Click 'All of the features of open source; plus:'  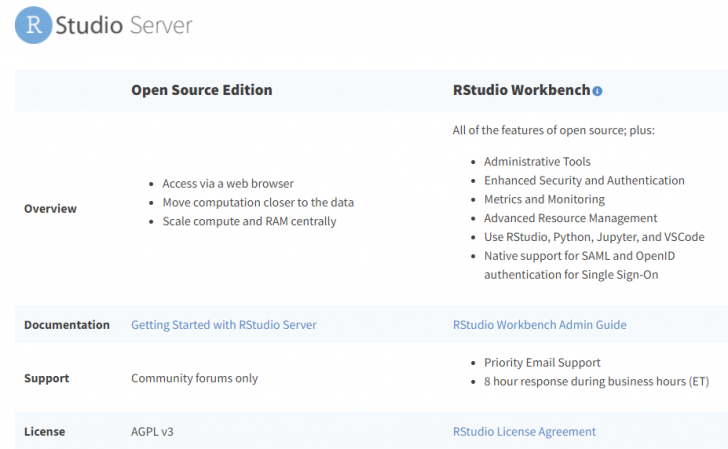pos(553,130)
